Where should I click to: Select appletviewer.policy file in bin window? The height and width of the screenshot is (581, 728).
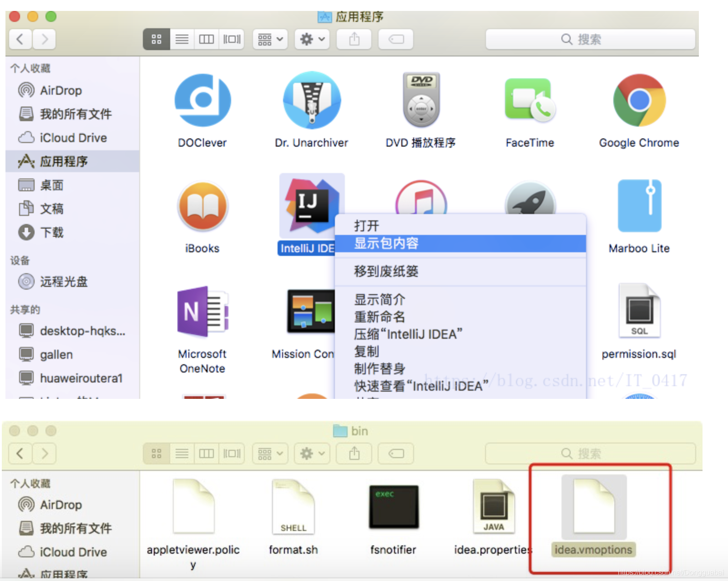point(193,506)
